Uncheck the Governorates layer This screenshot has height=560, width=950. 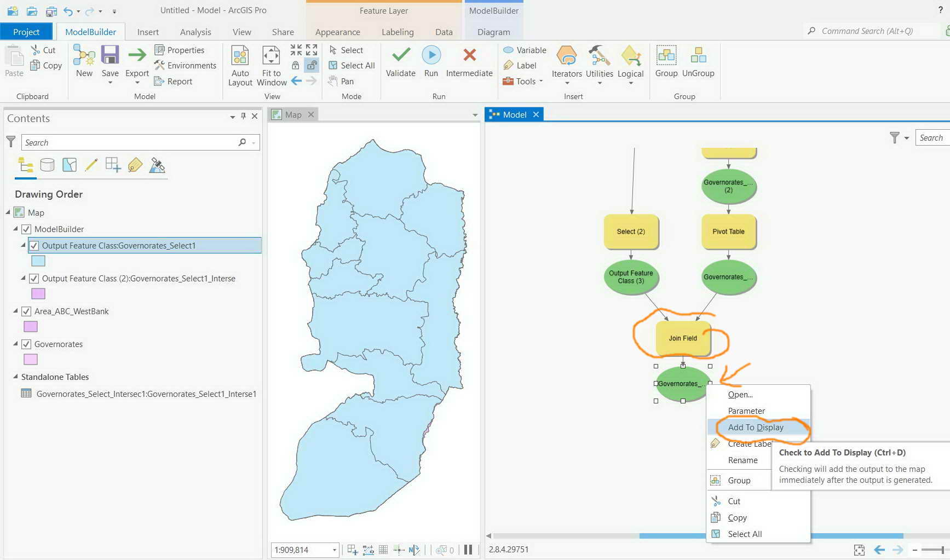pyautogui.click(x=26, y=344)
